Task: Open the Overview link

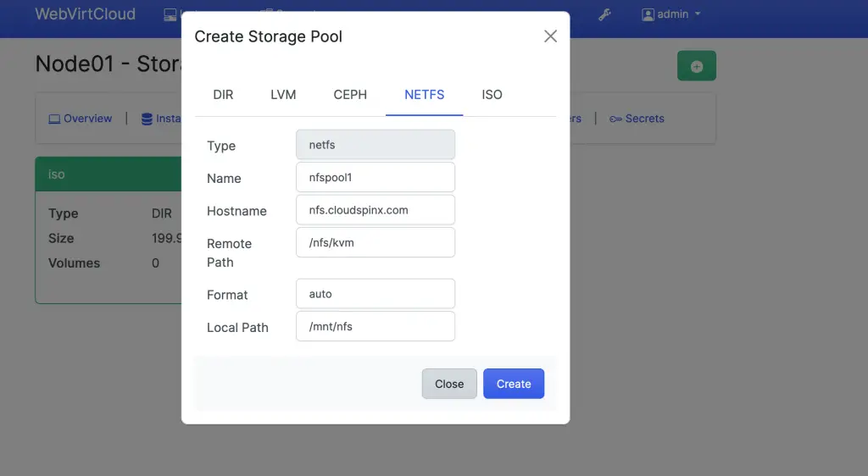Action: click(81, 119)
